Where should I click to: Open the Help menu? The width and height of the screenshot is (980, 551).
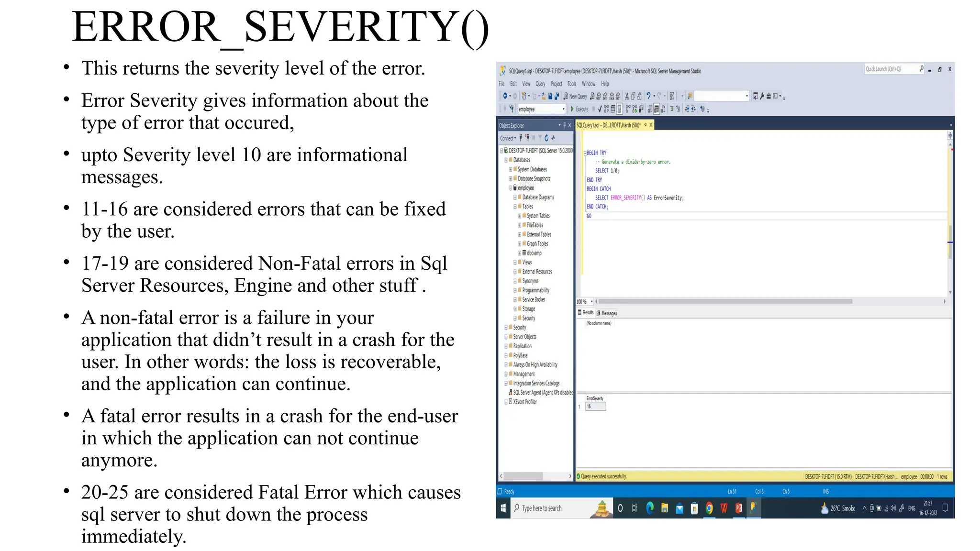[605, 84]
